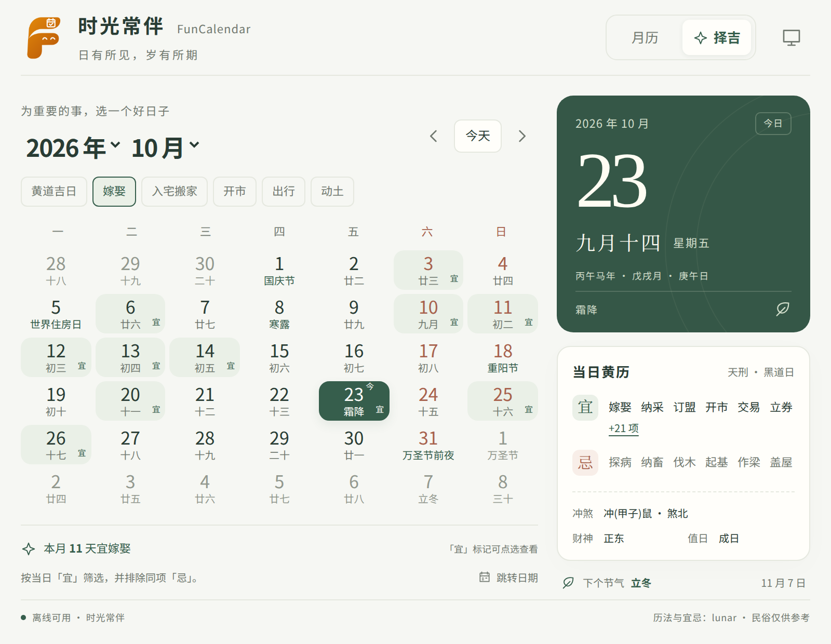Go to previous month with left arrow
Screen dimensions: 831x644
[x=434, y=136]
